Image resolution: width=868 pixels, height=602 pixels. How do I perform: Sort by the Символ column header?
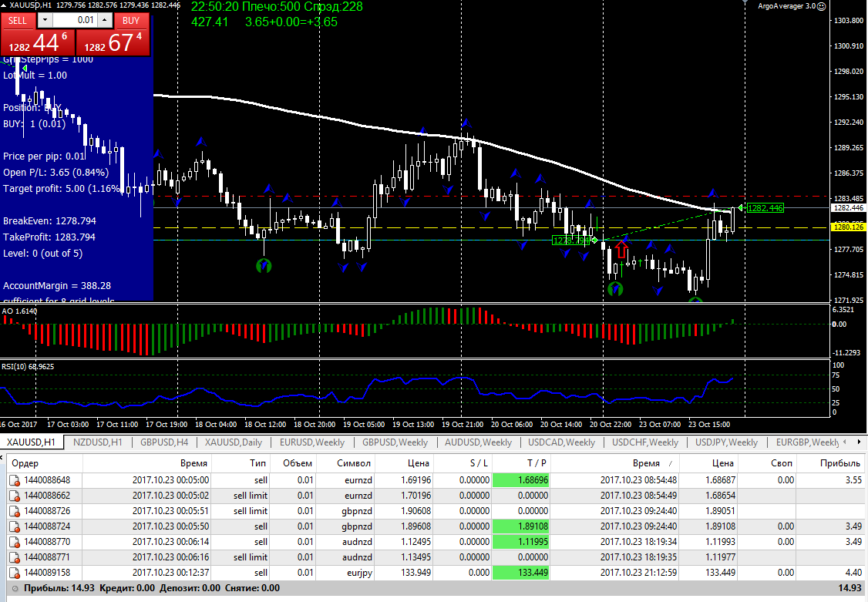(x=345, y=463)
